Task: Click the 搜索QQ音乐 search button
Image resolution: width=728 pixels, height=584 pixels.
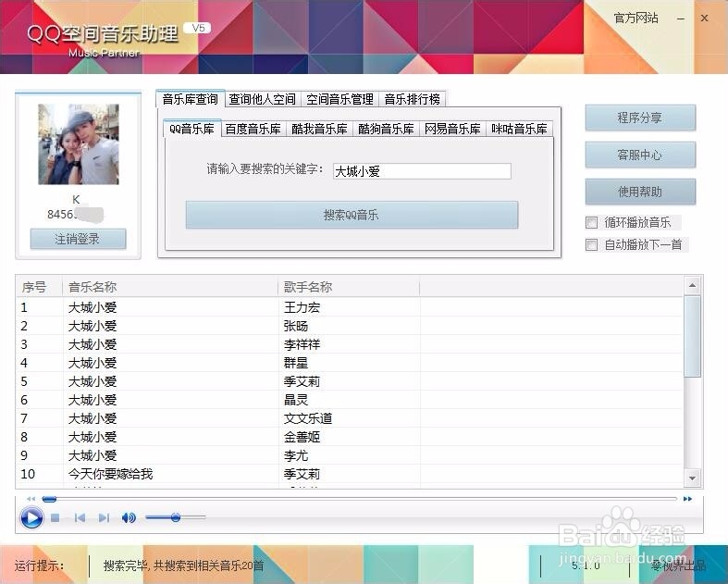Action: tap(352, 215)
